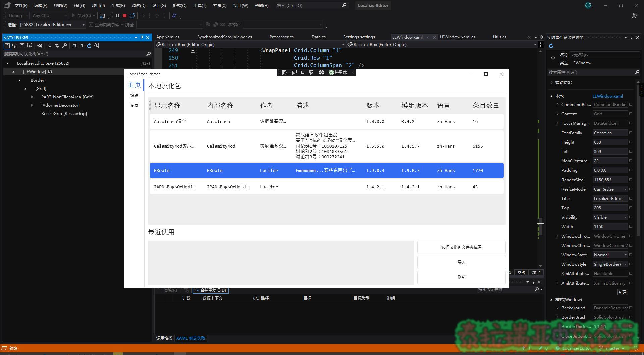The height and width of the screenshot is (355, 644).
Task: Switch to the Processer.cs tab
Action: click(282, 37)
